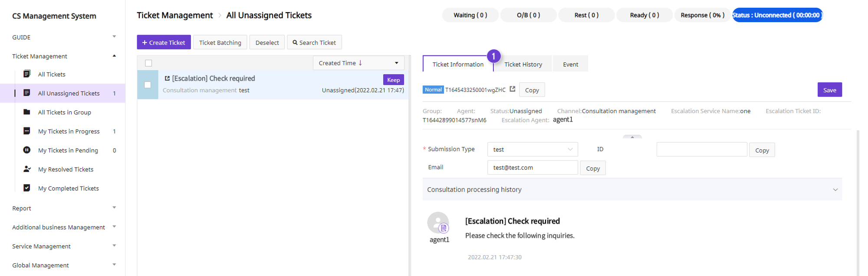Click the magnifier icon in Search Ticket
This screenshot has height=276, width=868.
295,42
